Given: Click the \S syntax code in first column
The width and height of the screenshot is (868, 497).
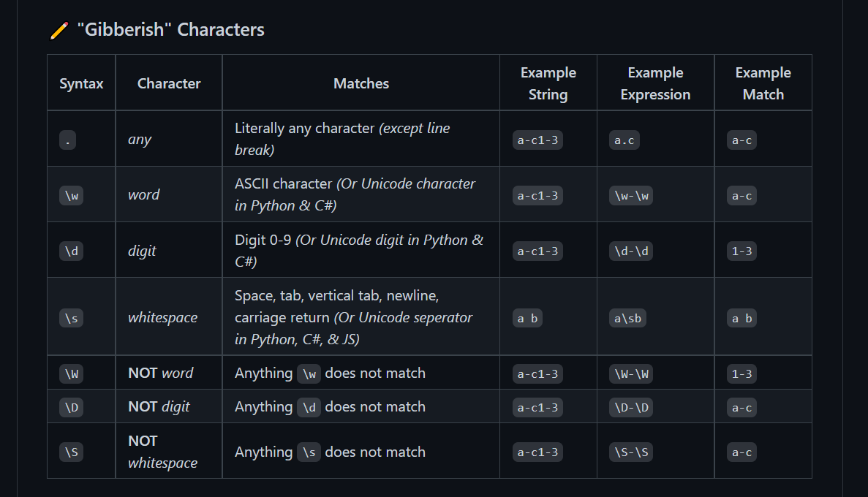Looking at the screenshot, I should pyautogui.click(x=72, y=452).
